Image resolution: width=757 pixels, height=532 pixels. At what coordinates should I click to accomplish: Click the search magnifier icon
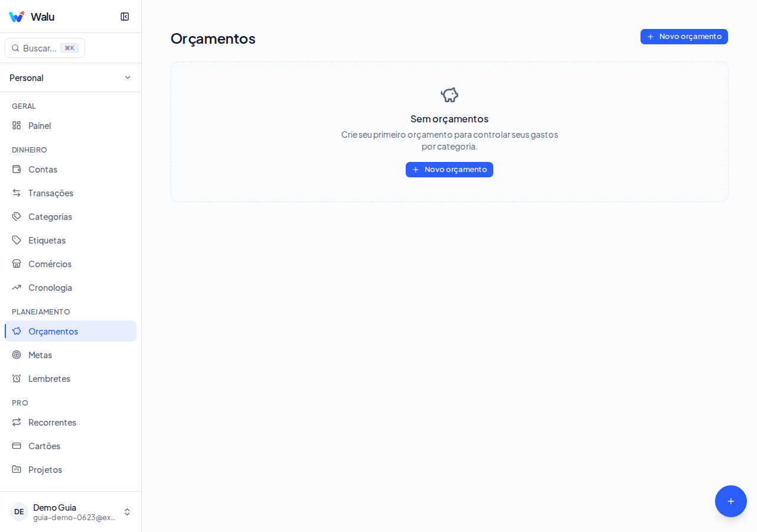pyautogui.click(x=15, y=48)
